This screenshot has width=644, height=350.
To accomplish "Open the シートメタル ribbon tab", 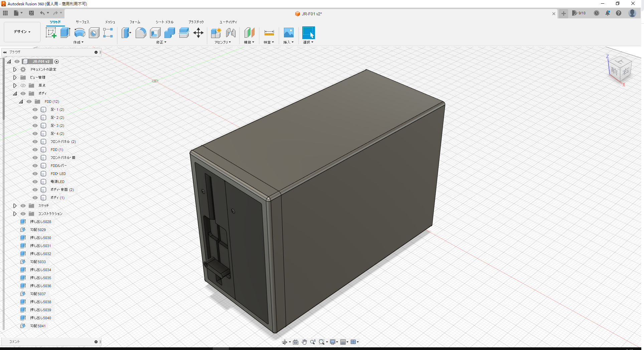I will (164, 22).
